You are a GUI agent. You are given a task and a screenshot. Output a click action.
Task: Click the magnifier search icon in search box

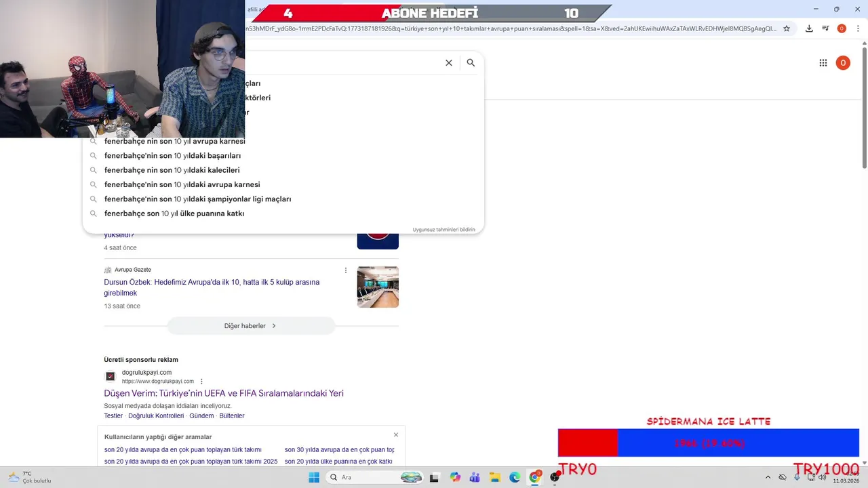point(471,62)
